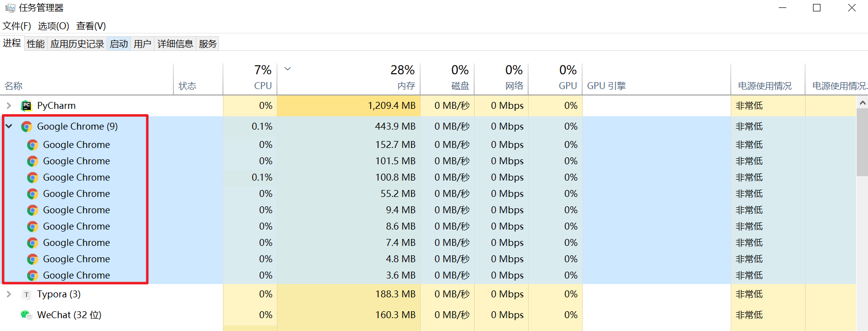The width and height of the screenshot is (868, 331).
Task: Sort by the 名称 column header
Action: pyautogui.click(x=14, y=86)
